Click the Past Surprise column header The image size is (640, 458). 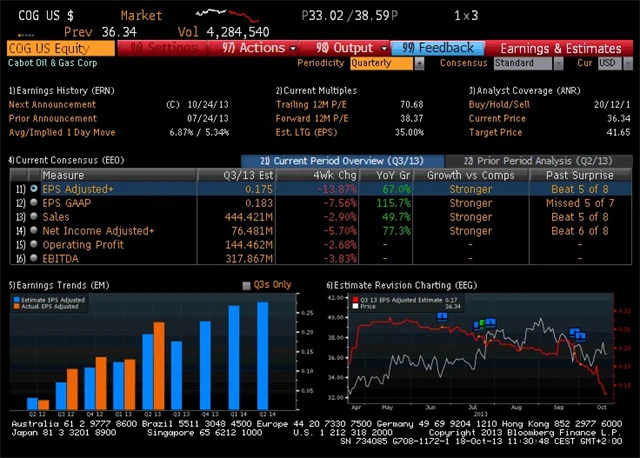coord(580,175)
